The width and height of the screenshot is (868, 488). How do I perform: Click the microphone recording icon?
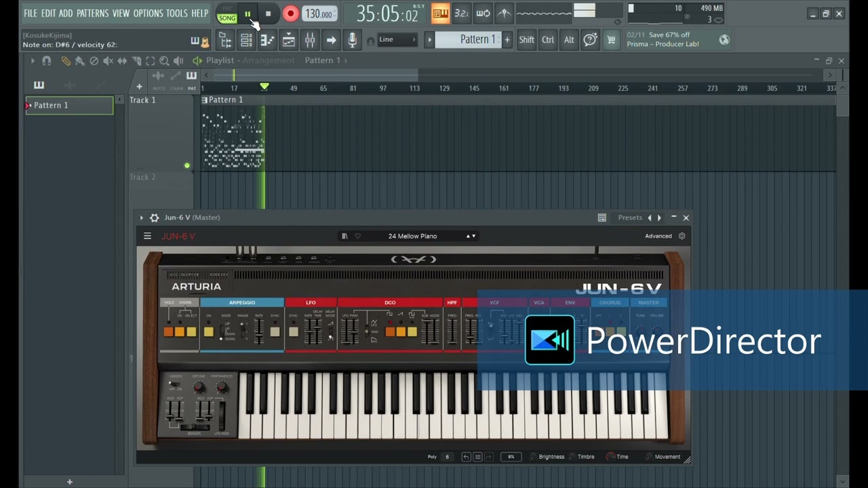(352, 41)
